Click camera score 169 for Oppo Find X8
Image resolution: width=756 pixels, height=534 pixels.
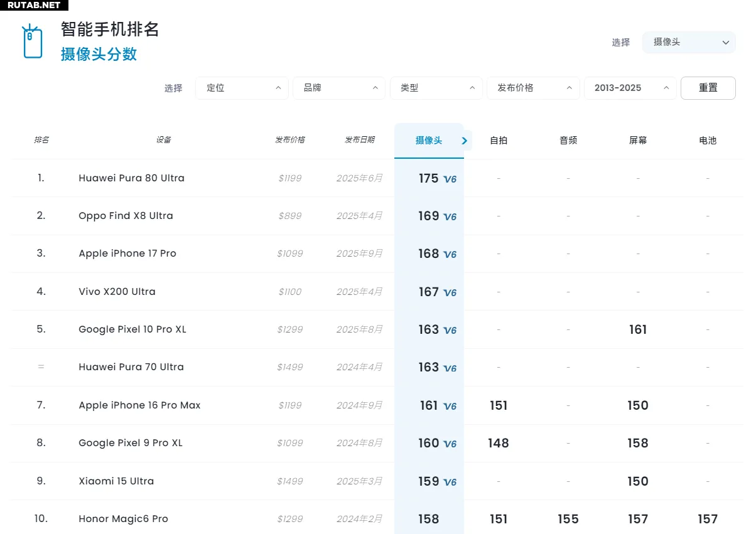pos(428,216)
